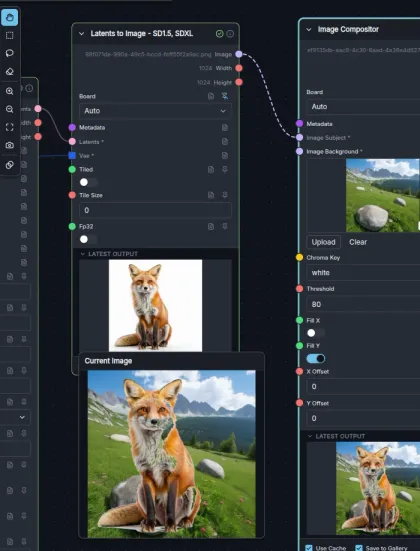
Task: Toggle the Tiled switch
Action: click(88, 182)
